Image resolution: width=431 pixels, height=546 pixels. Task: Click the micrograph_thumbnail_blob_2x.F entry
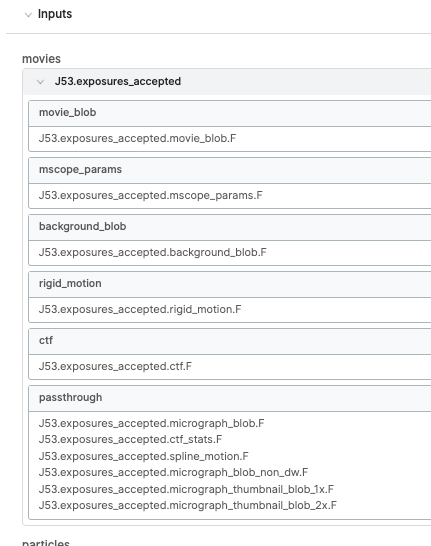coord(188,505)
